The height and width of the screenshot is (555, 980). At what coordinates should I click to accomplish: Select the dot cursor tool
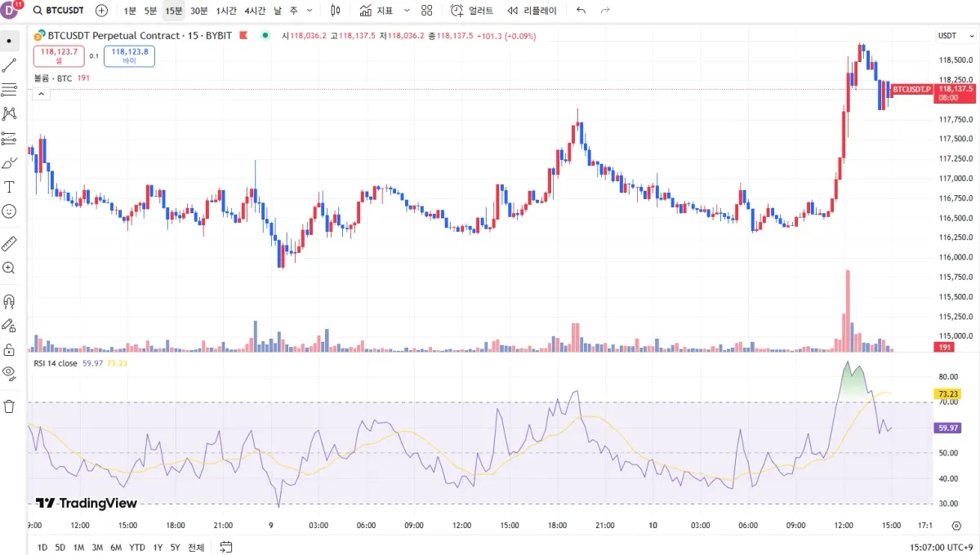[9, 41]
